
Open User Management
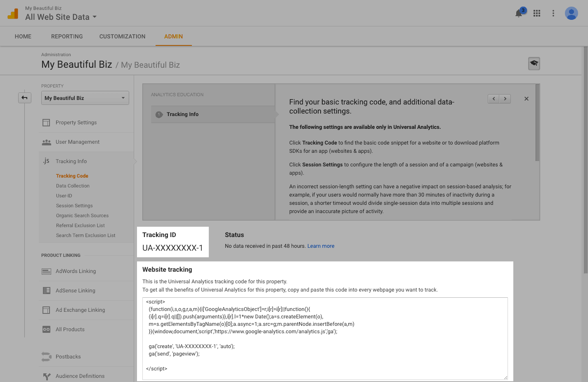pyautogui.click(x=78, y=142)
